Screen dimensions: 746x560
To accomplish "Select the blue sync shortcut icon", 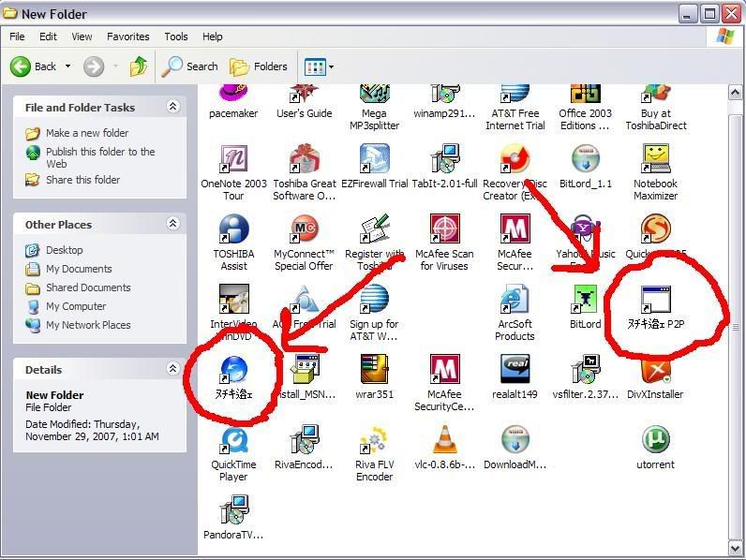I will 233,369.
